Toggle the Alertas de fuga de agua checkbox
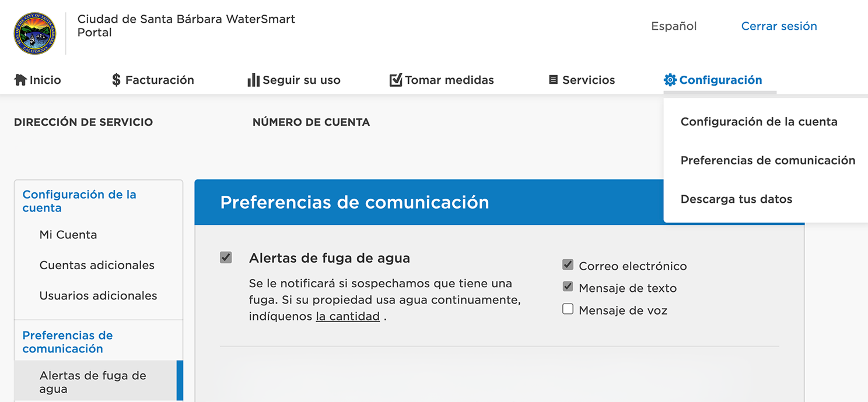868x402 pixels. point(226,258)
